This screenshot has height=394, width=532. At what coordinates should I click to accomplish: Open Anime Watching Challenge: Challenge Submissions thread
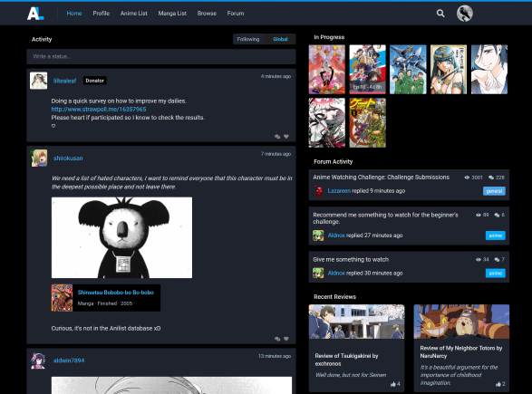(x=381, y=178)
